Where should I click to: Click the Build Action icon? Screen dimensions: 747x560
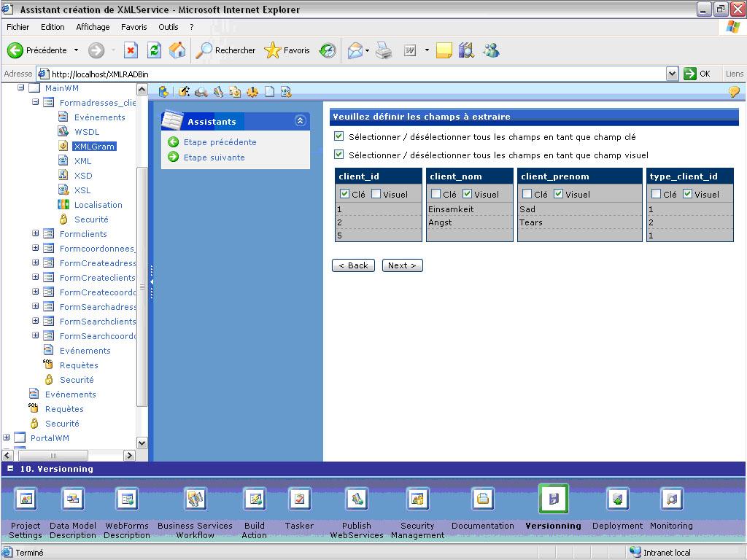pos(255,499)
